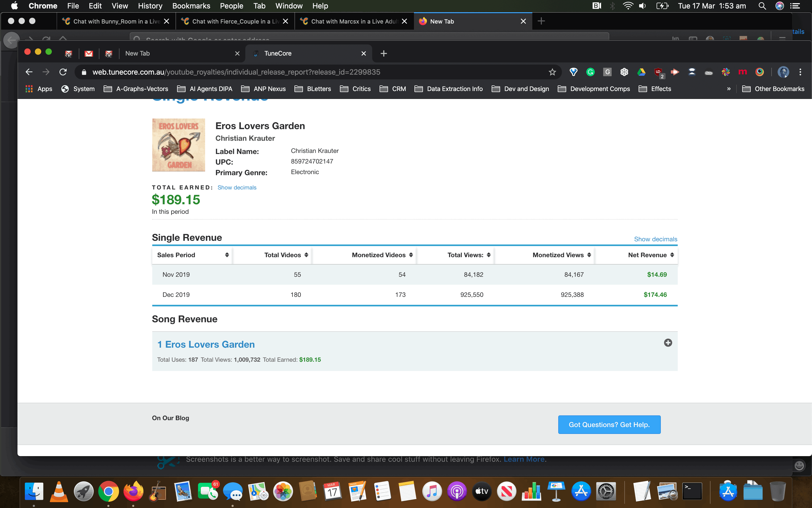812x508 pixels.
Task: Click Wi-Fi status in menu bar
Action: coord(628,6)
